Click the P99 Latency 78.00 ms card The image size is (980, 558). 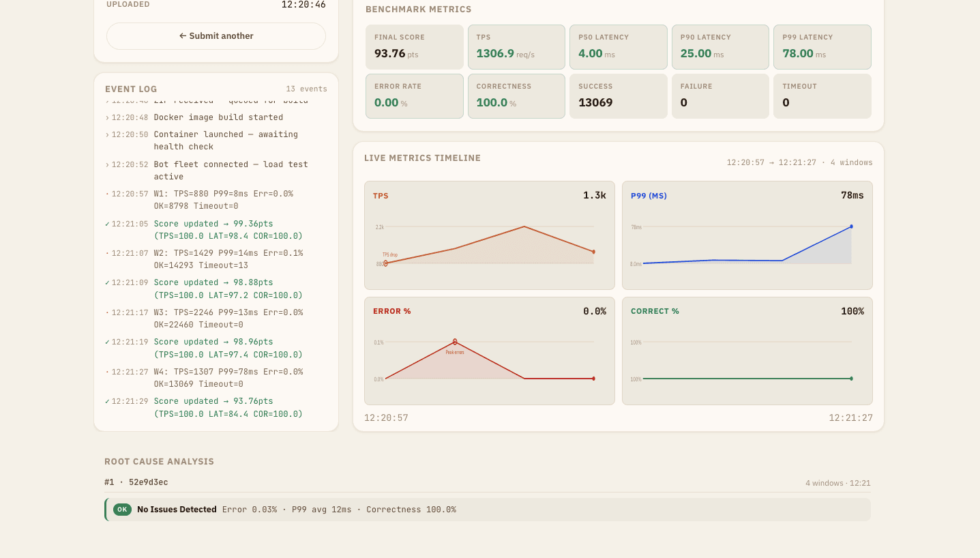(x=822, y=47)
